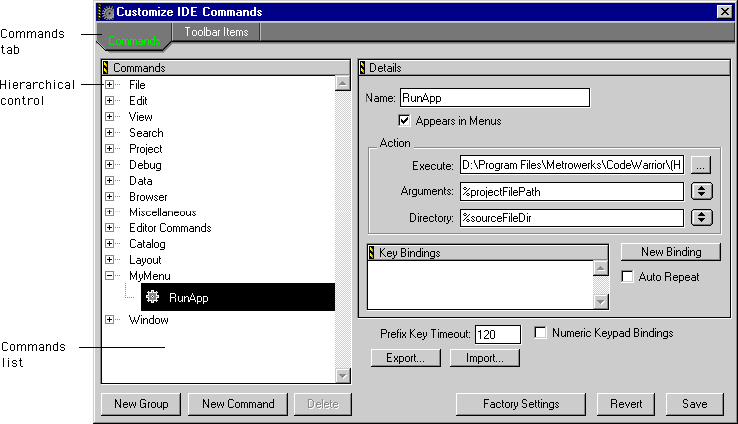738x424 pixels.
Task: Open the Toolbar Items tab
Action: [216, 32]
